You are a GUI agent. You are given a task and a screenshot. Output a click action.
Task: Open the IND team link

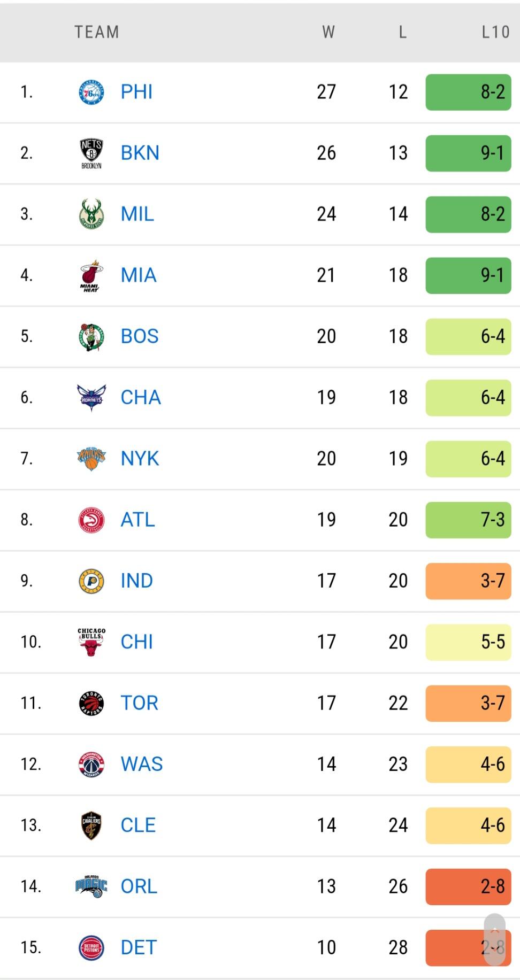coord(136,581)
